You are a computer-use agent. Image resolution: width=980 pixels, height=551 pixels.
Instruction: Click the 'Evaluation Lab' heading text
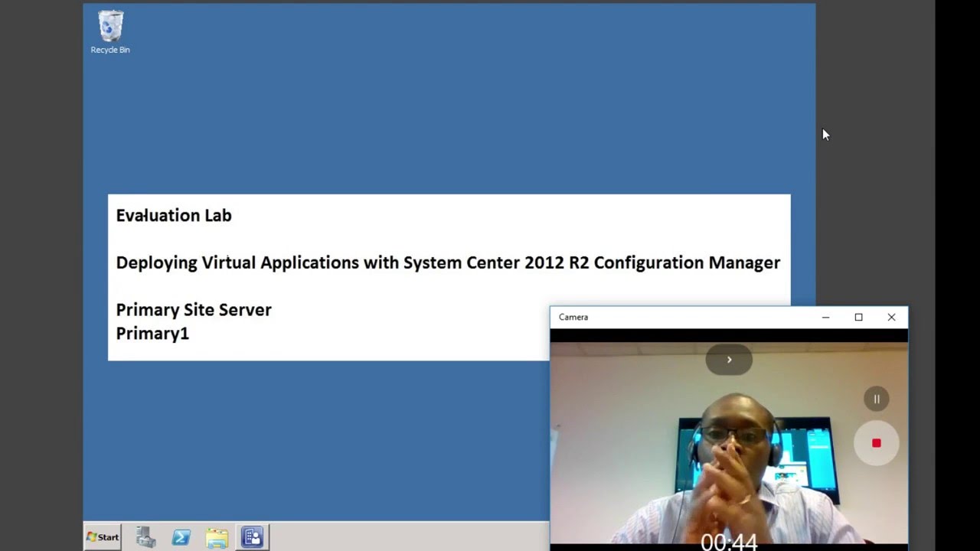point(174,216)
